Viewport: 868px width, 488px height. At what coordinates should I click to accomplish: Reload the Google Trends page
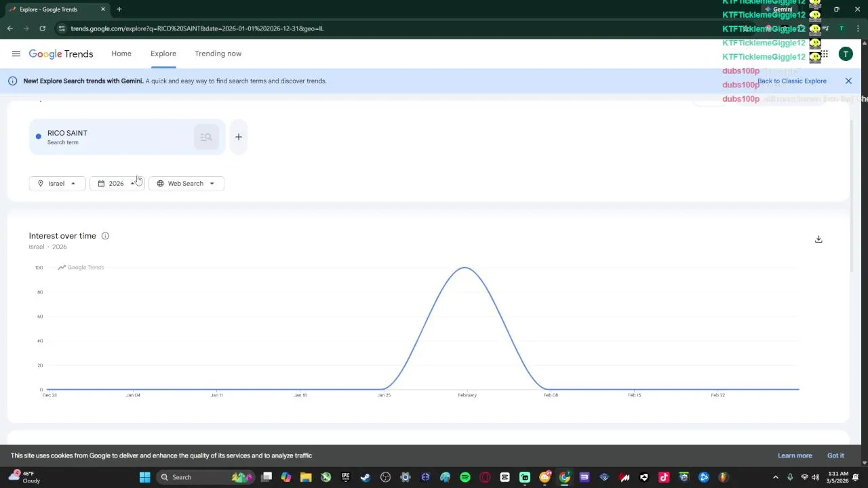click(x=42, y=28)
